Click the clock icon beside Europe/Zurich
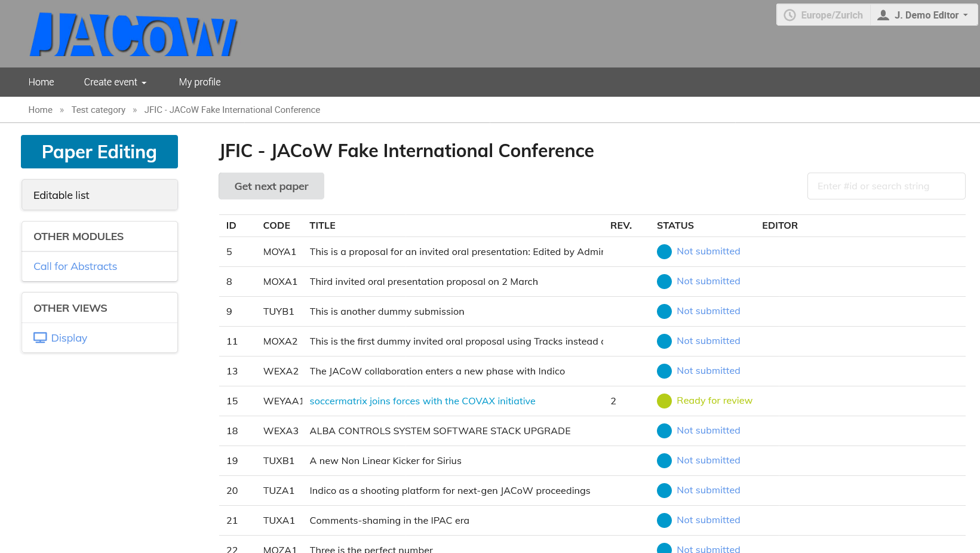Viewport: 980px width, 553px height. (789, 15)
